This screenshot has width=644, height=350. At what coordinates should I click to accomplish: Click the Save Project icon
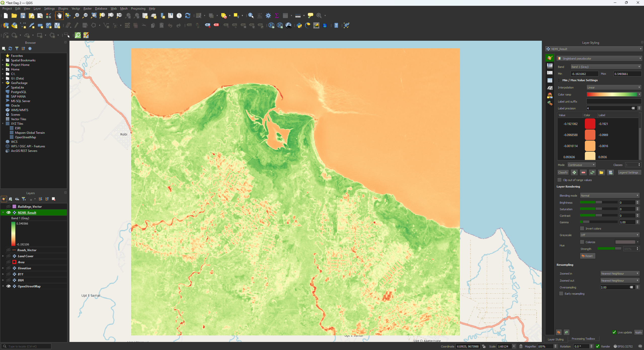click(x=23, y=16)
